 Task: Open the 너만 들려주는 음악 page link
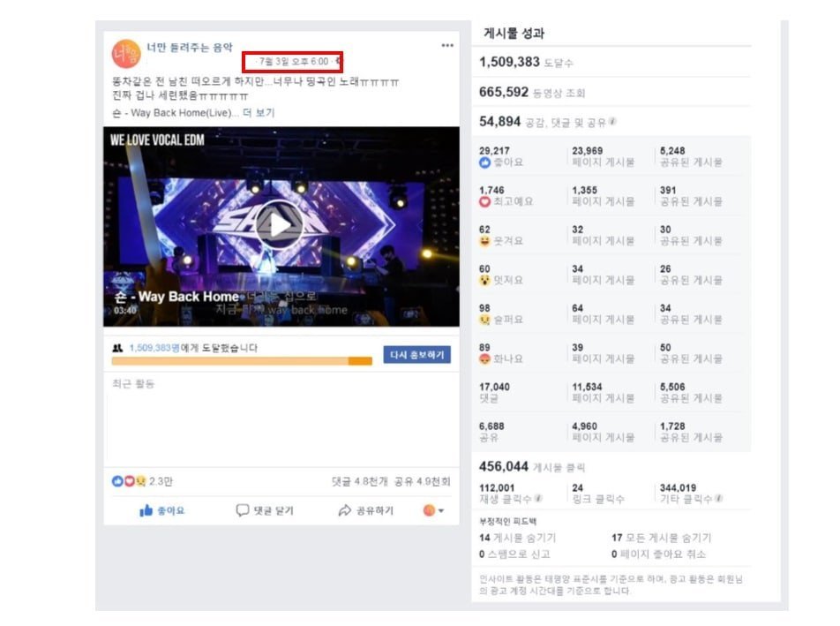pyautogui.click(x=190, y=47)
